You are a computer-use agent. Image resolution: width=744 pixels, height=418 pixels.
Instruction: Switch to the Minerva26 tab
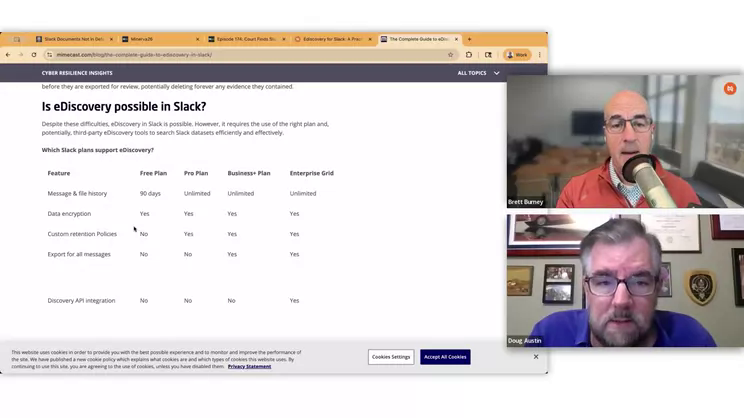coord(158,39)
